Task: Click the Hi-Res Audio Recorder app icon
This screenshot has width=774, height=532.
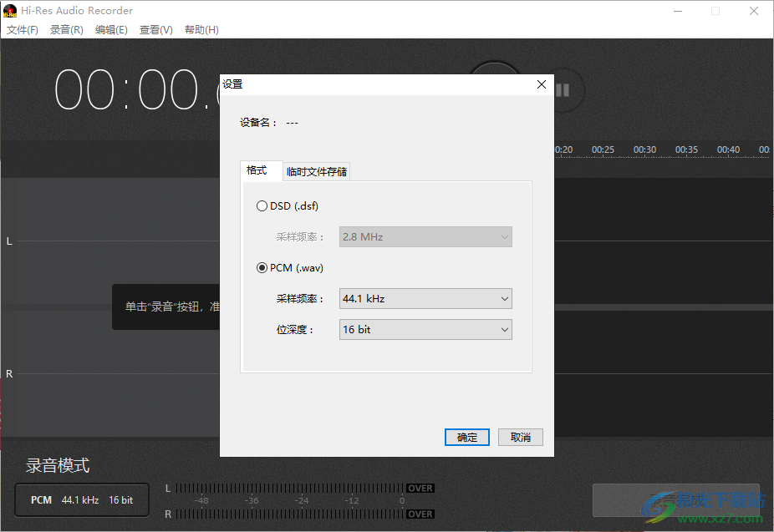Action: [x=9, y=10]
